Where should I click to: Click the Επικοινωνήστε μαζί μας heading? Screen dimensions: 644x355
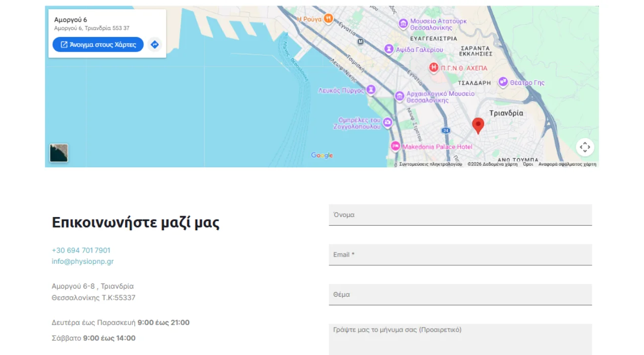[x=136, y=223]
